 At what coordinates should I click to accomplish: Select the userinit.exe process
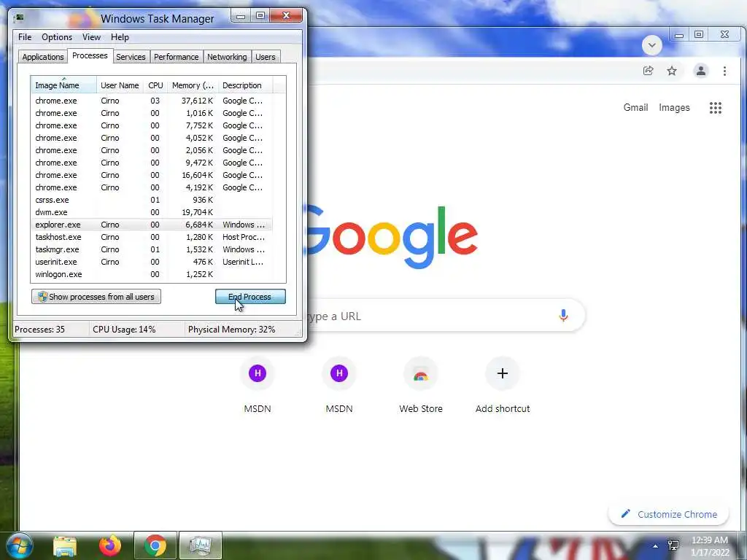152,262
